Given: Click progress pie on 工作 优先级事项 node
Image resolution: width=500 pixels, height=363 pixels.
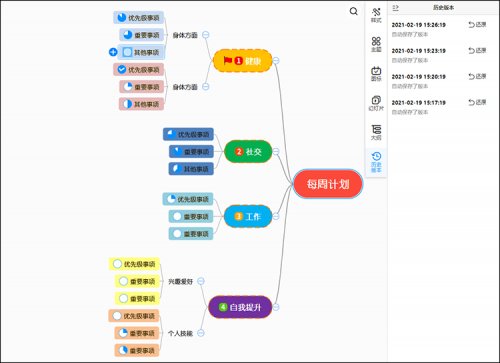Looking at the screenshot, I should click(x=171, y=199).
